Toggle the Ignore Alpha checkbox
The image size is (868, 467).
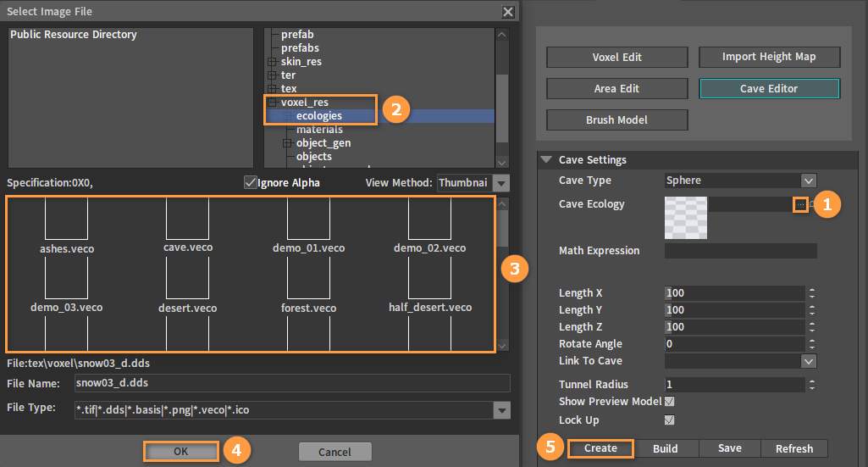click(x=250, y=182)
